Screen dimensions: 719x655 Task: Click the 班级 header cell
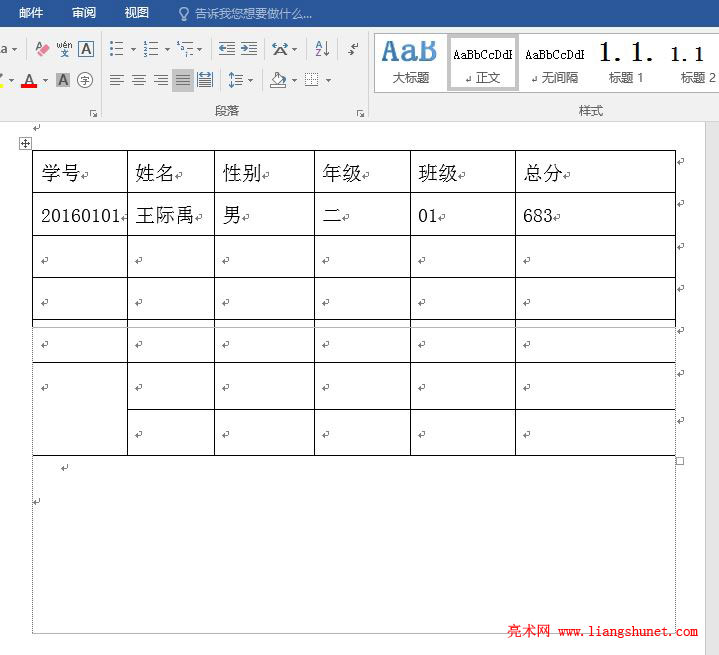click(x=463, y=172)
